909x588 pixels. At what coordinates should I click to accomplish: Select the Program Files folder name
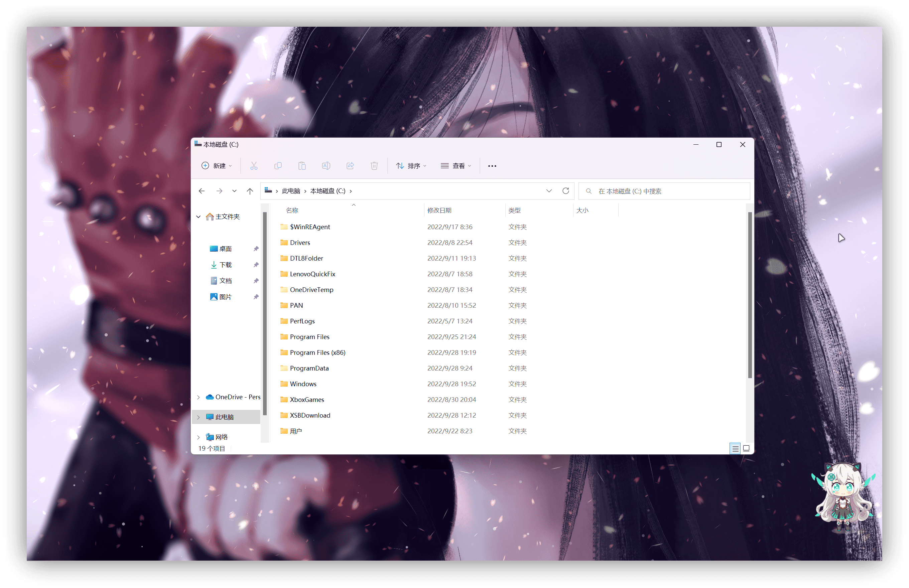(x=309, y=337)
